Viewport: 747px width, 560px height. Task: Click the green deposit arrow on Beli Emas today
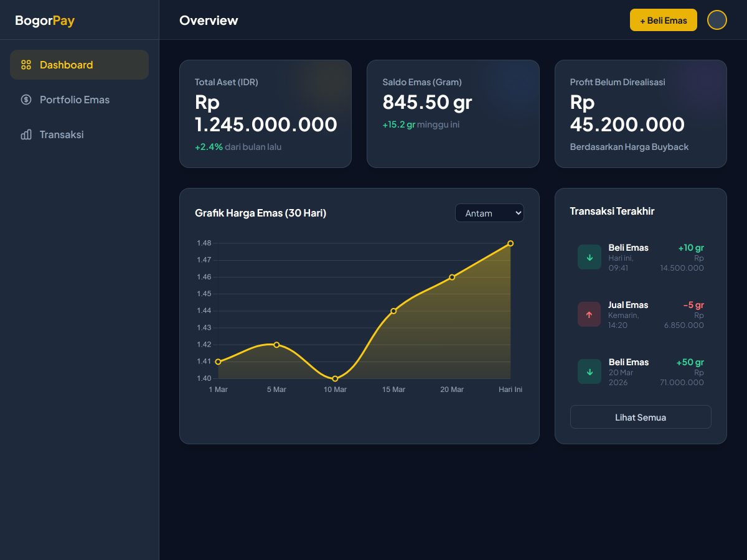pyautogui.click(x=589, y=257)
